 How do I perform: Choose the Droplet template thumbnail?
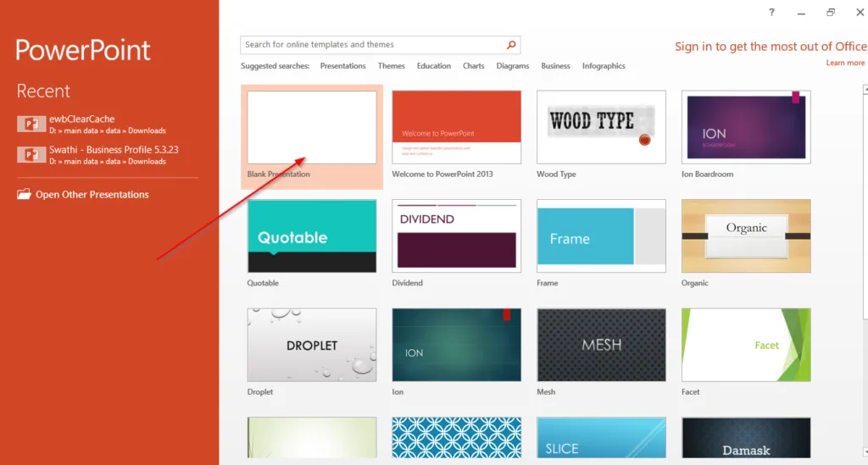[x=312, y=345]
